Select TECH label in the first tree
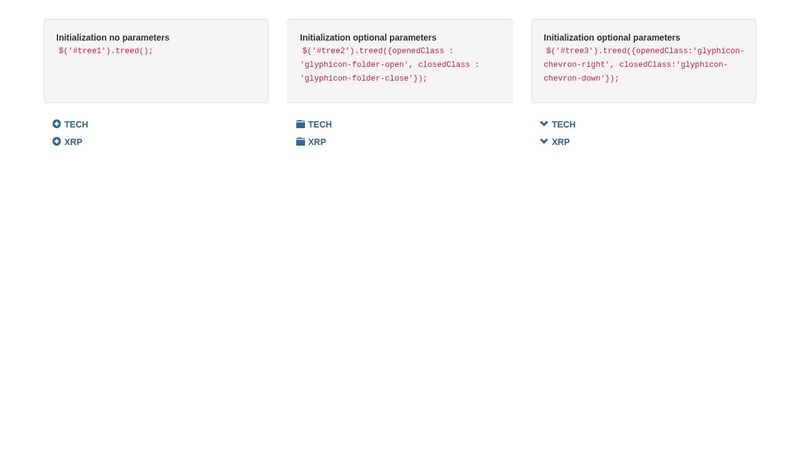The image size is (800, 450). [x=76, y=125]
